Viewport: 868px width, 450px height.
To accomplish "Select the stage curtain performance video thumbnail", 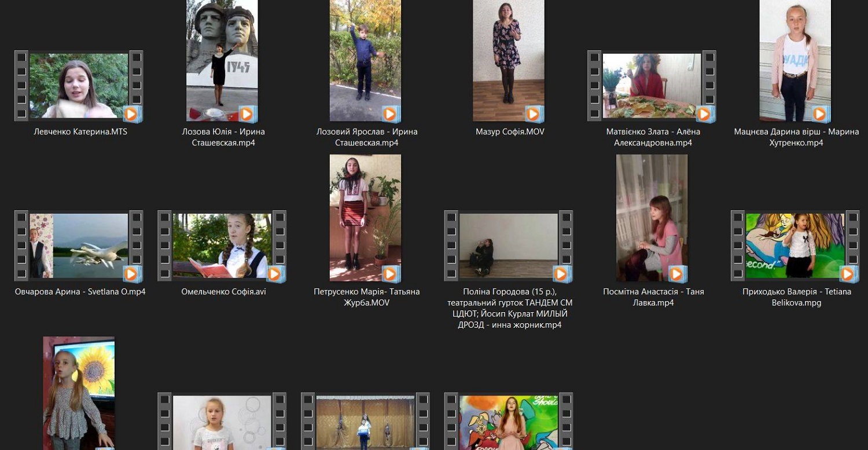I will (x=365, y=423).
